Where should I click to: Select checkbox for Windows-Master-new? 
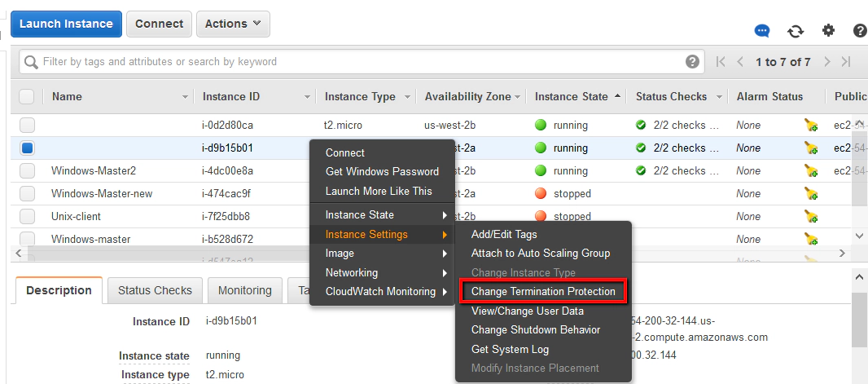pyautogui.click(x=27, y=193)
